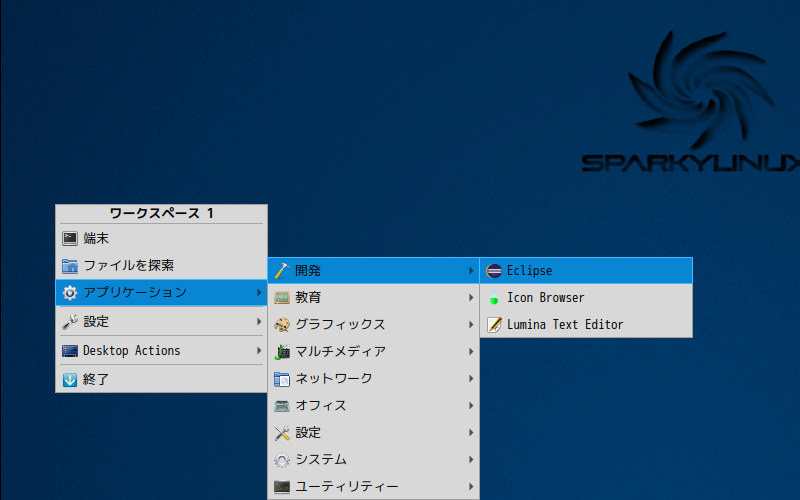Expand the システム submenu arrow
Image resolution: width=800 pixels, height=500 pixels.
click(x=471, y=460)
